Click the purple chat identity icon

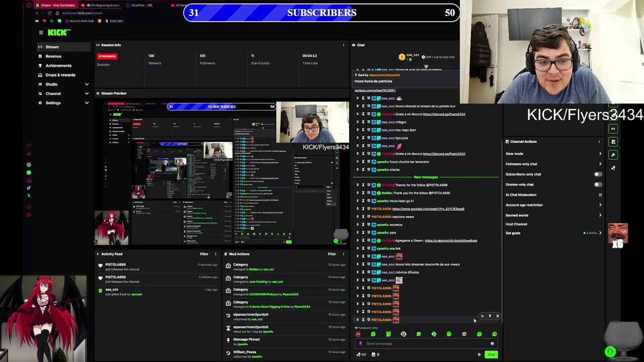[x=360, y=344]
